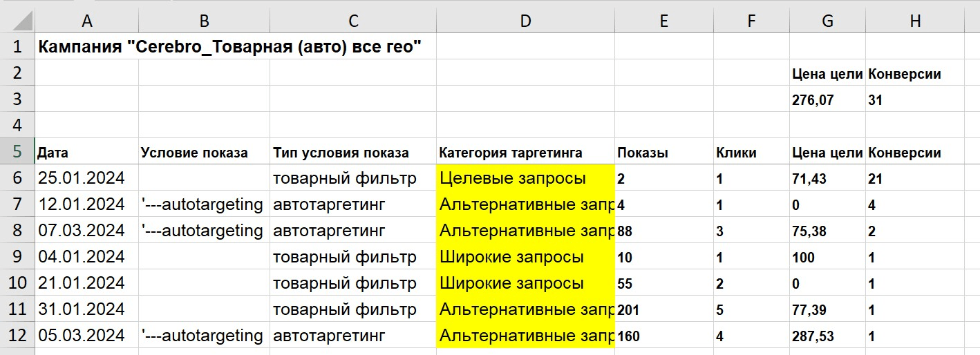The image size is (980, 355).
Task: Click the cell with value 287,53
Action: 813,337
